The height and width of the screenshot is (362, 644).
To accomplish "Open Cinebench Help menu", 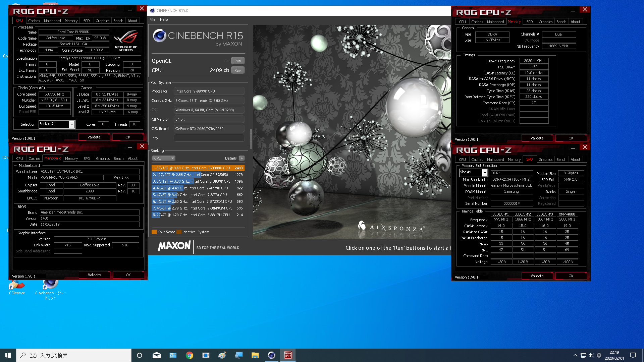I will (164, 19).
